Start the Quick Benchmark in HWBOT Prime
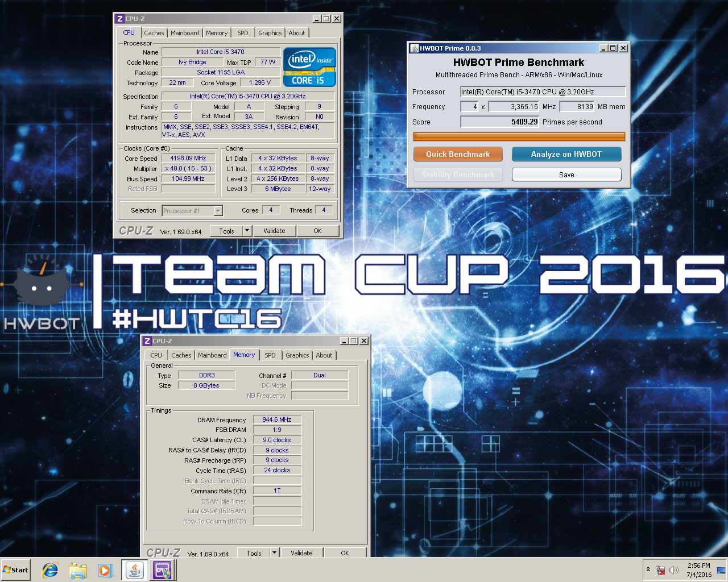The width and height of the screenshot is (728, 582). 458,154
